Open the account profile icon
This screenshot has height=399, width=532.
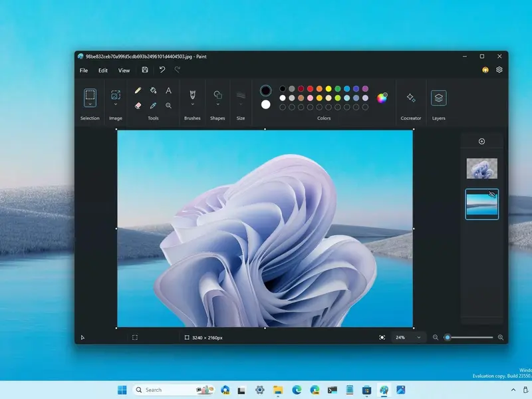[x=485, y=70]
